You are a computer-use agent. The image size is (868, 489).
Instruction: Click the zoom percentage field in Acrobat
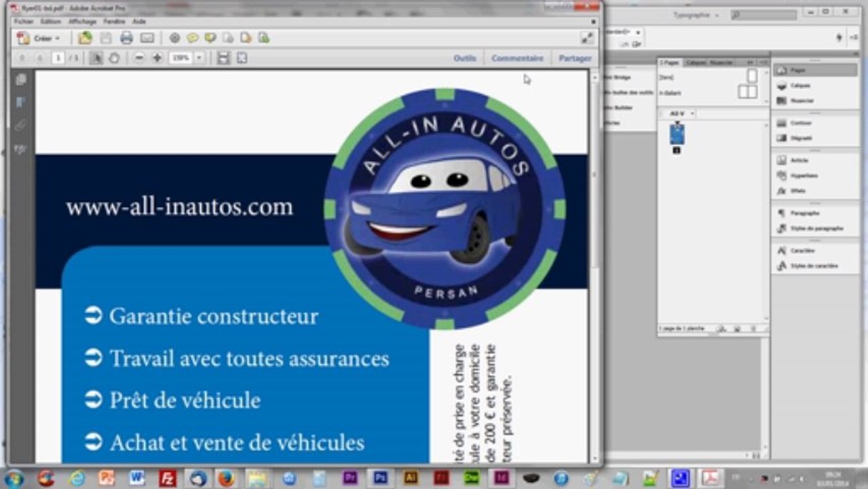pyautogui.click(x=181, y=58)
